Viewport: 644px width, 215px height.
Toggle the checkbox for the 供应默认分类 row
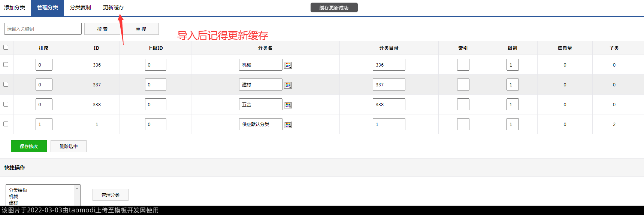pyautogui.click(x=6, y=124)
